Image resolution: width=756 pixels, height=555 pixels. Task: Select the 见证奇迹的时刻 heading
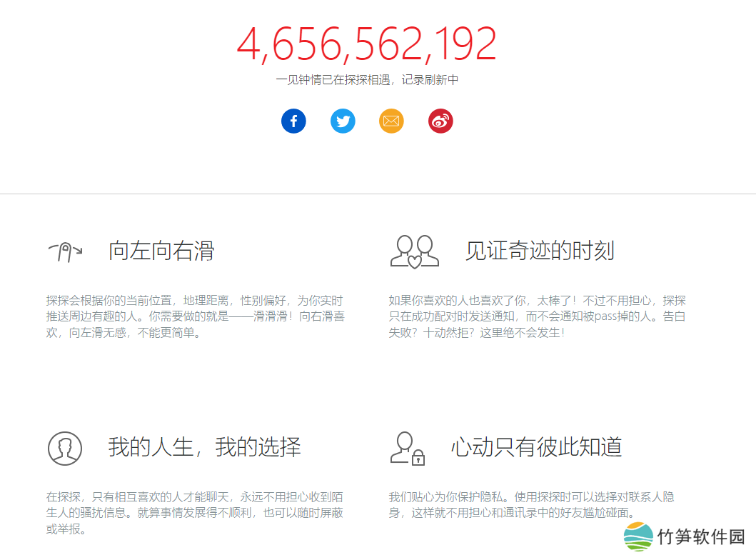click(540, 251)
